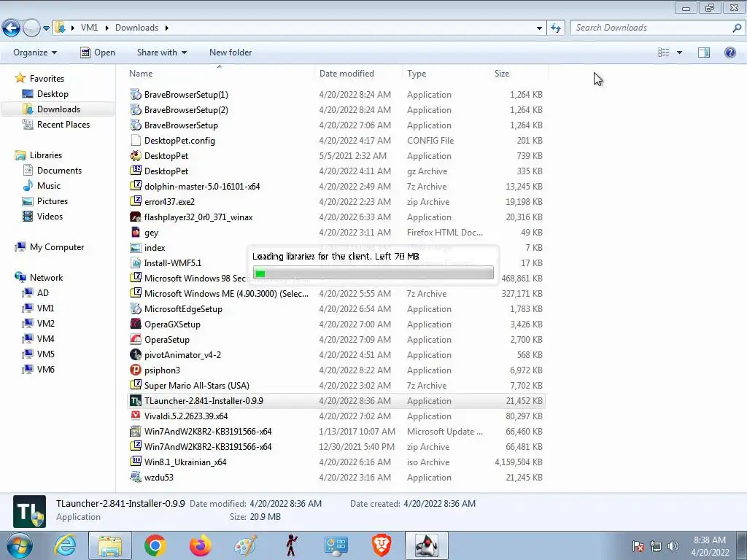Screen dimensions: 747x560
Task: Select the DesktopPet application icon
Action: pyautogui.click(x=136, y=156)
